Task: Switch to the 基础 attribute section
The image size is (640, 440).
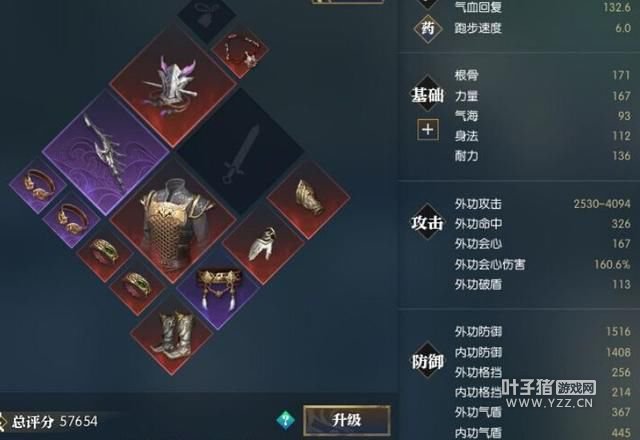Action: click(x=427, y=95)
